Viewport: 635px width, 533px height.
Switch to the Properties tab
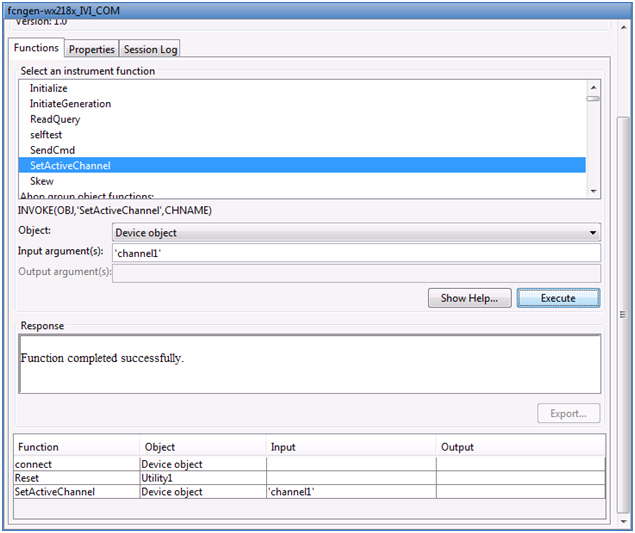[92, 49]
